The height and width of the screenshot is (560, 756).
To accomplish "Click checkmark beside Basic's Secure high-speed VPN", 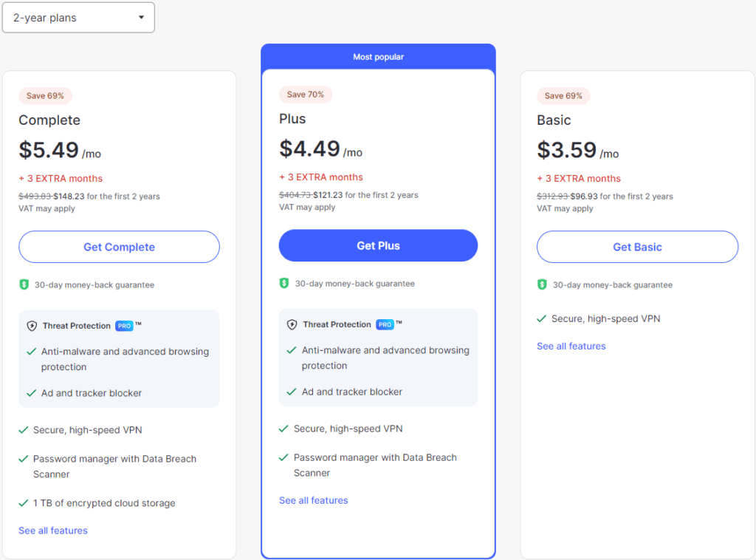I will click(x=541, y=319).
